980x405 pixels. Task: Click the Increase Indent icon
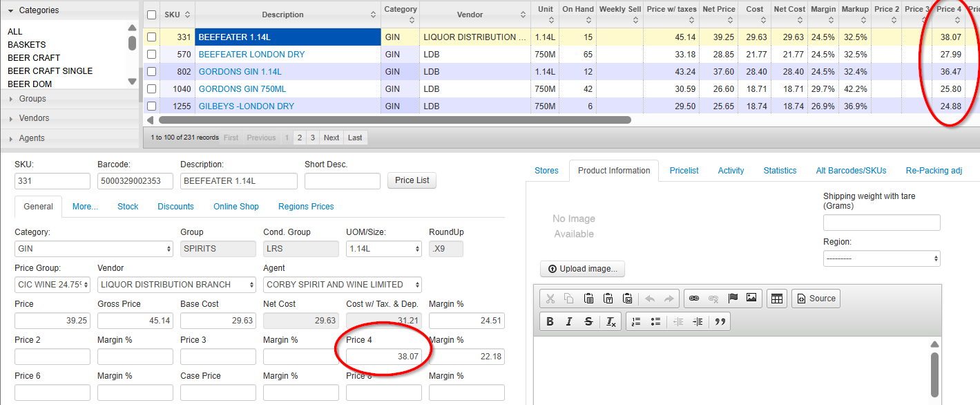click(x=698, y=321)
